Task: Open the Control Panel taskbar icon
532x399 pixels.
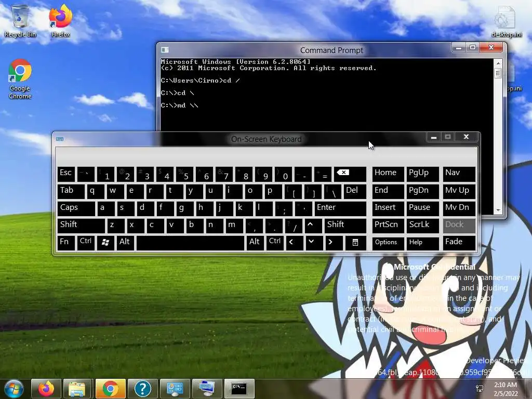Action: 175,389
